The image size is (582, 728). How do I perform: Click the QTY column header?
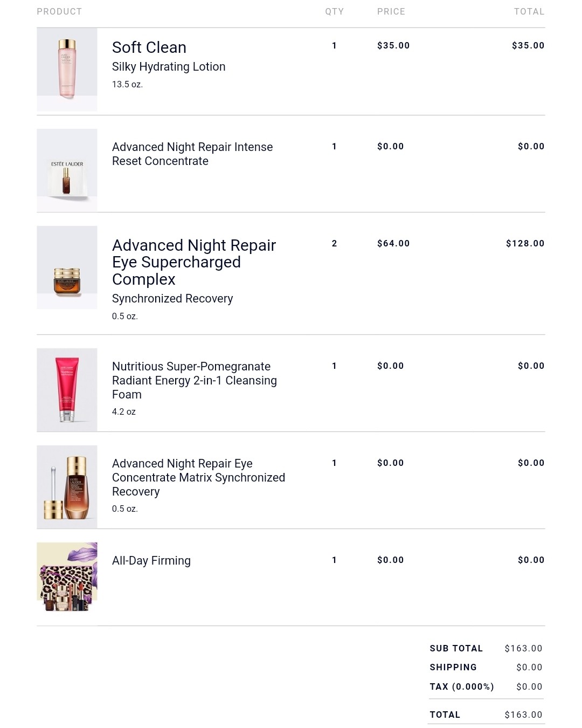tap(334, 11)
